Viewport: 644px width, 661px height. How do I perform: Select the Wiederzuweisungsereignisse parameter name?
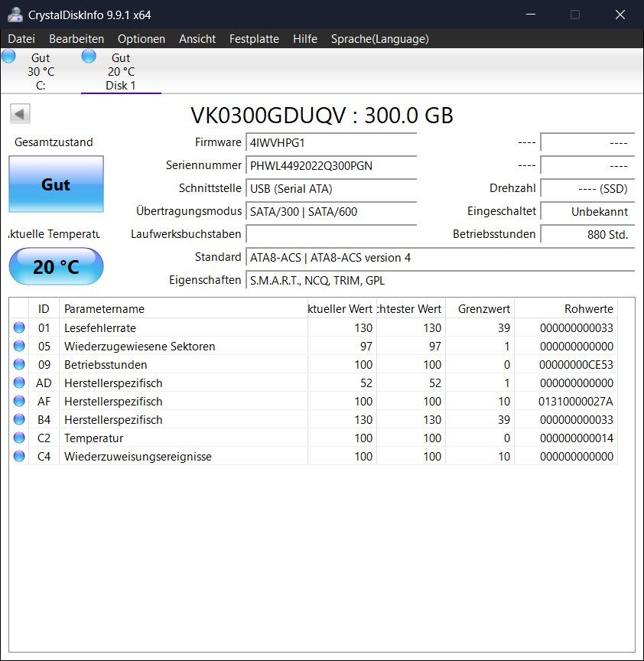pyautogui.click(x=138, y=457)
